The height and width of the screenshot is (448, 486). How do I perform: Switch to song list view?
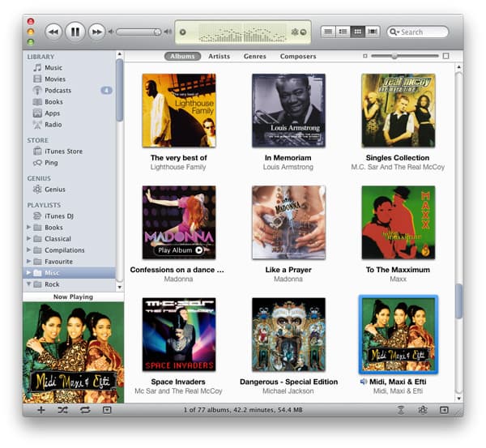tap(328, 32)
